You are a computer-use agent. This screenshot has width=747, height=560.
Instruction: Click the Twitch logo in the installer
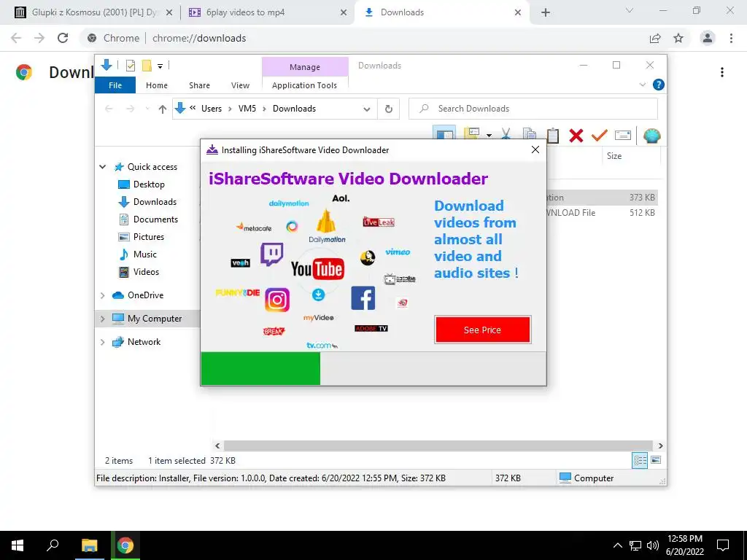pos(271,254)
